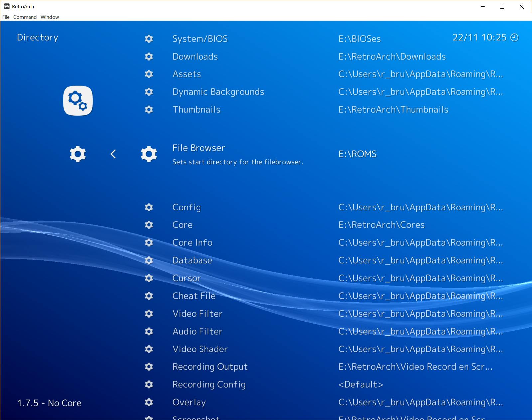Select the Assets directory entry
This screenshot has width=532, height=420.
187,74
